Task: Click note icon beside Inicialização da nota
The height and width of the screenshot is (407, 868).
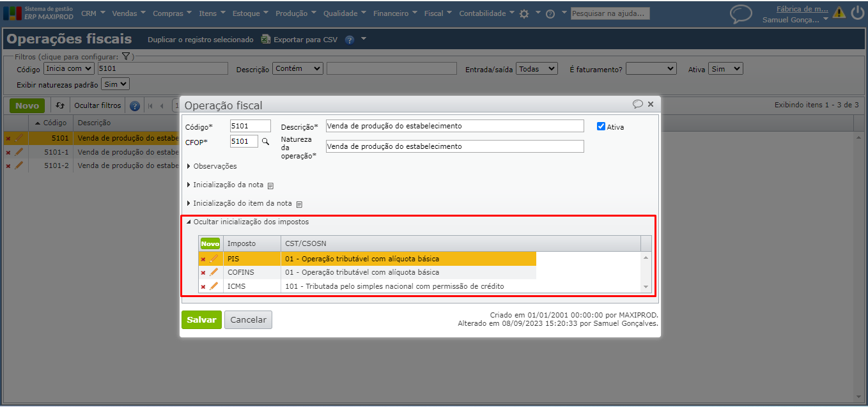Action: tap(270, 186)
